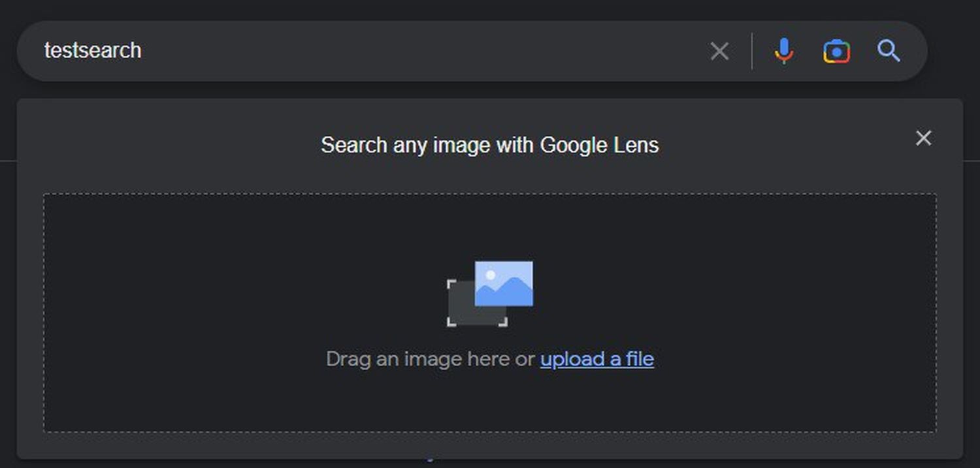980x468 pixels.
Task: Click the word "file" in the upload link
Action: (640, 359)
